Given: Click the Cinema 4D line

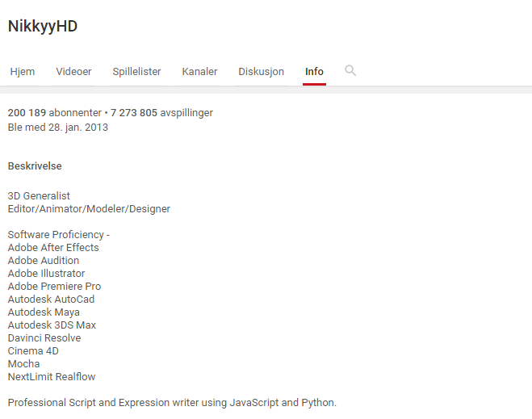Looking at the screenshot, I should (33, 350).
